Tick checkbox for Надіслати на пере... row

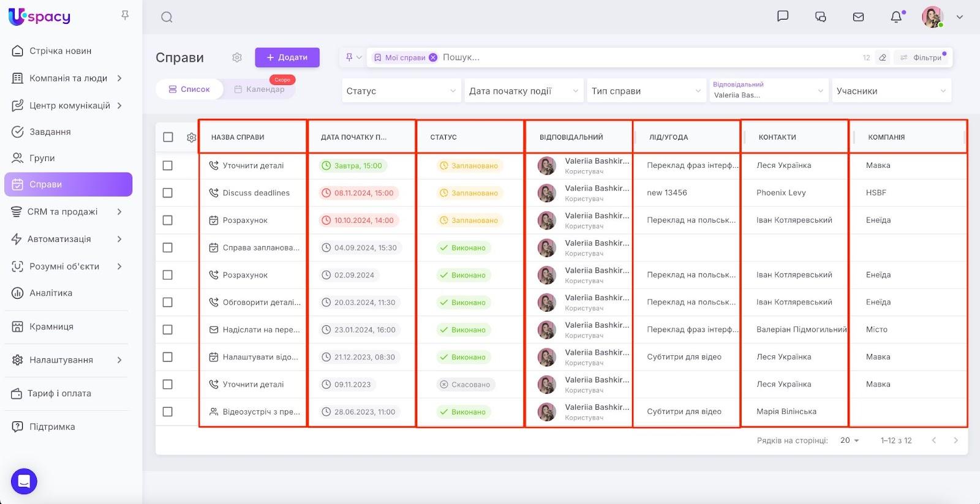168,329
